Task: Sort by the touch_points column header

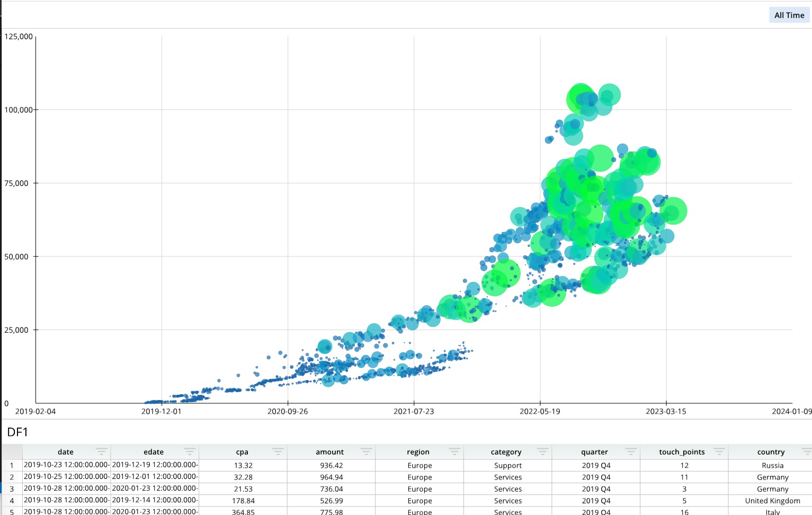Action: coord(682,452)
